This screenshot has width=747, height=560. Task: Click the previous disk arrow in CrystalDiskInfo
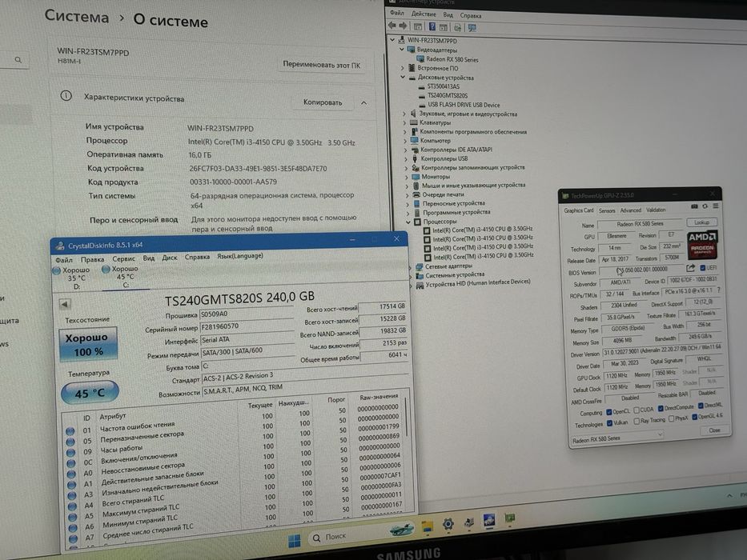tap(66, 304)
